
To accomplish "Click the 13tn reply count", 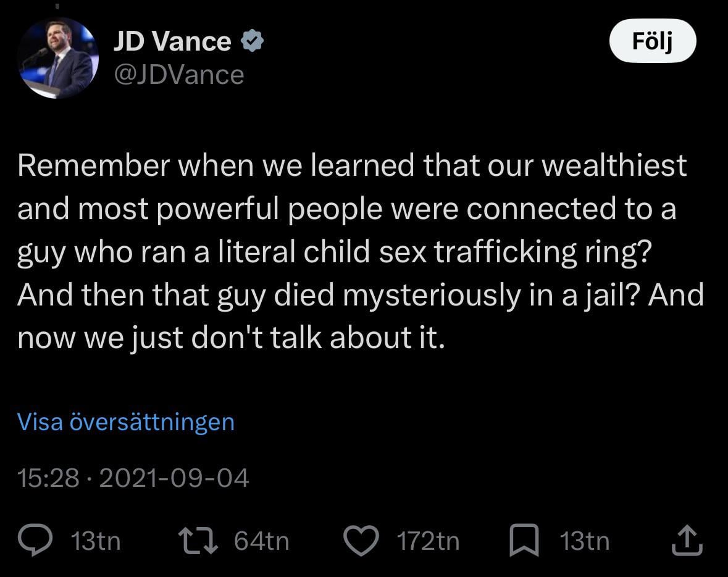I will tap(96, 541).
